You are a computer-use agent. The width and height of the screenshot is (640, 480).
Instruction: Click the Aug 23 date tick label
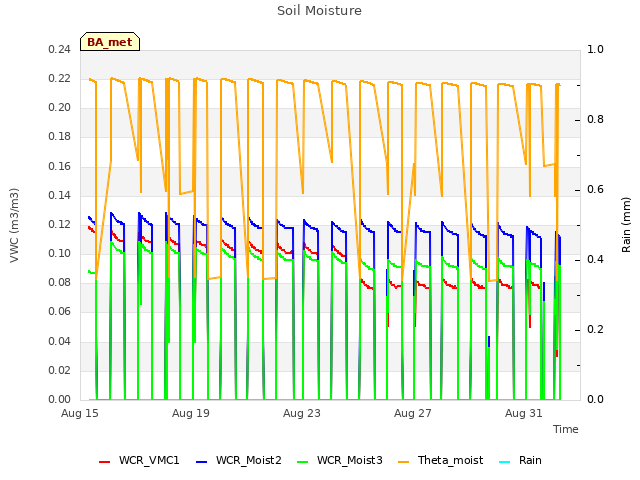pyautogui.click(x=302, y=413)
